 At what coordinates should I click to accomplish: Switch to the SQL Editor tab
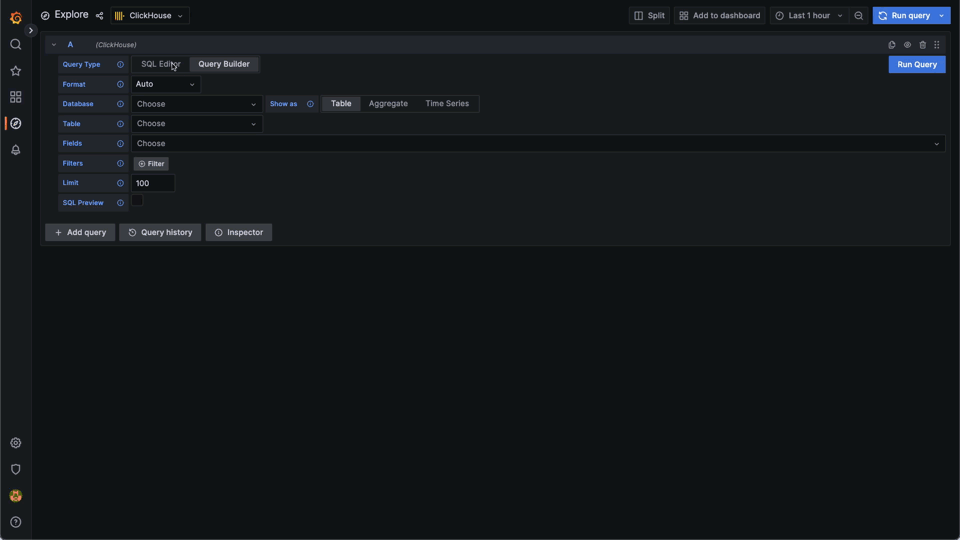(160, 64)
